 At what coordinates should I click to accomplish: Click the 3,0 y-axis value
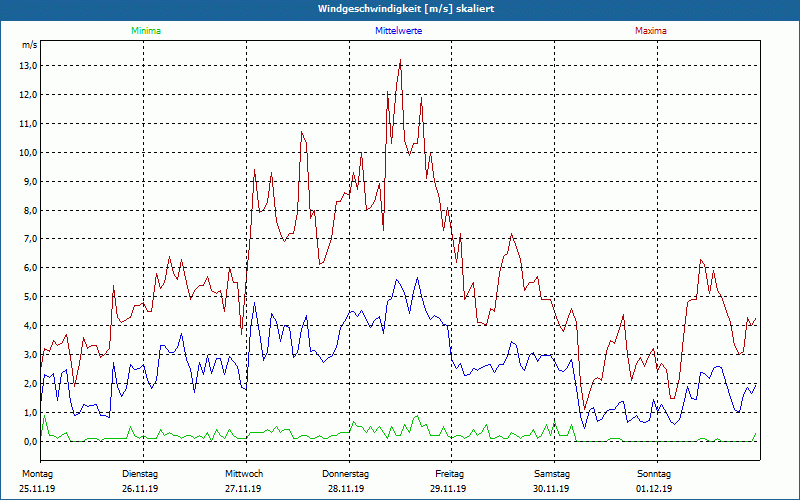click(x=30, y=355)
